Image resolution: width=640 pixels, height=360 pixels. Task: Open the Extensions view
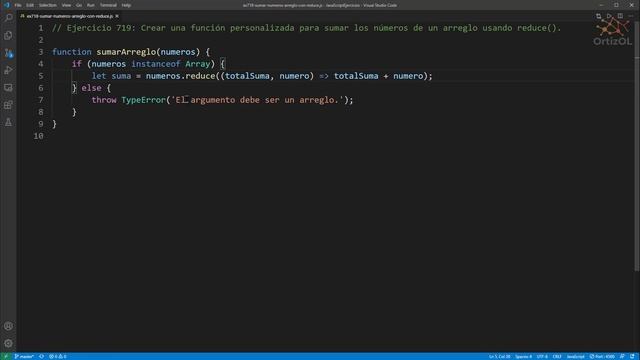click(8, 105)
